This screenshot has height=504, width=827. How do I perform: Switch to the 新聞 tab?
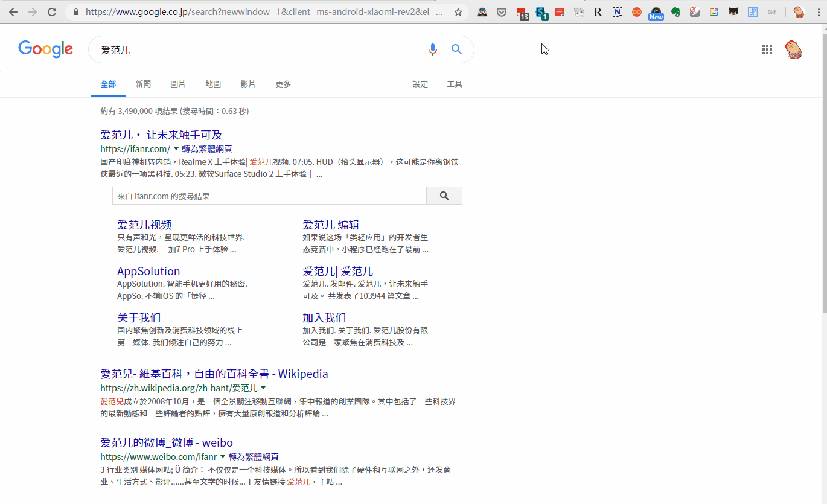[143, 84]
